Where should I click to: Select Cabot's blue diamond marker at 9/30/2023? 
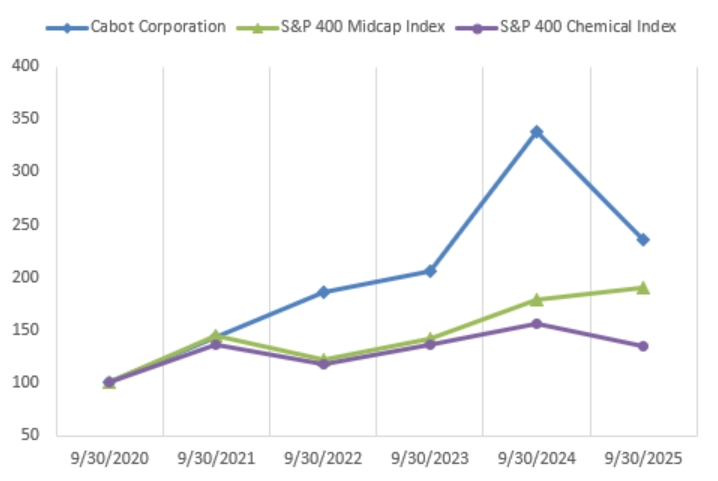click(x=430, y=271)
